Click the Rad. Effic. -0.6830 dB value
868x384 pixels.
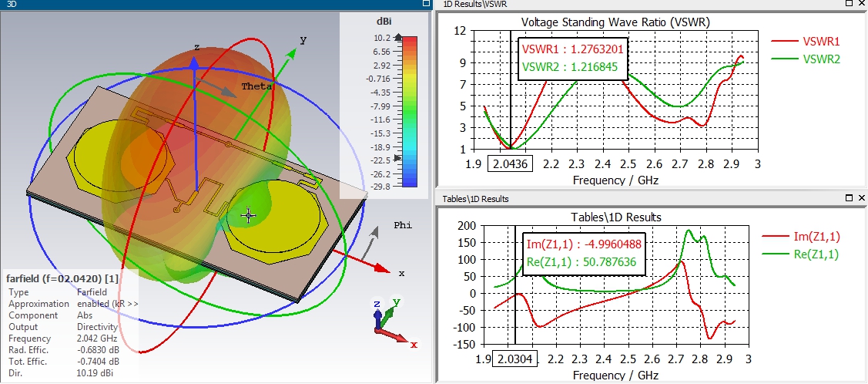pyautogui.click(x=98, y=350)
